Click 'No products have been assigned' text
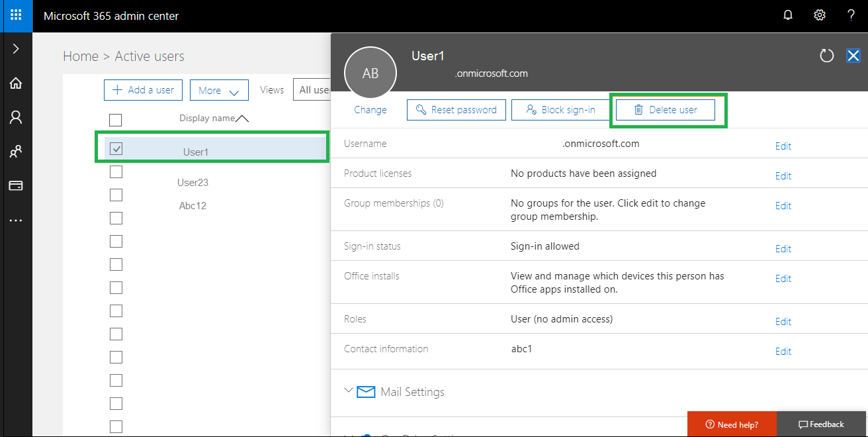This screenshot has height=437, width=868. (x=584, y=173)
